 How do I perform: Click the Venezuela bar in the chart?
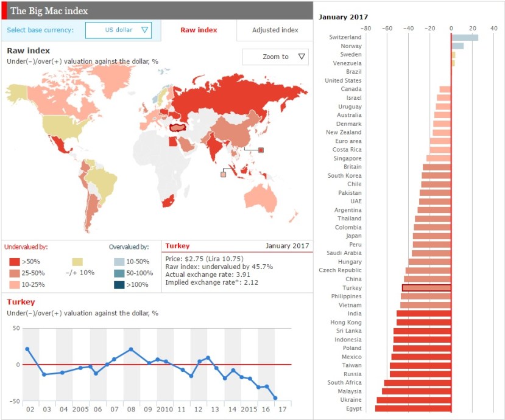click(x=453, y=63)
